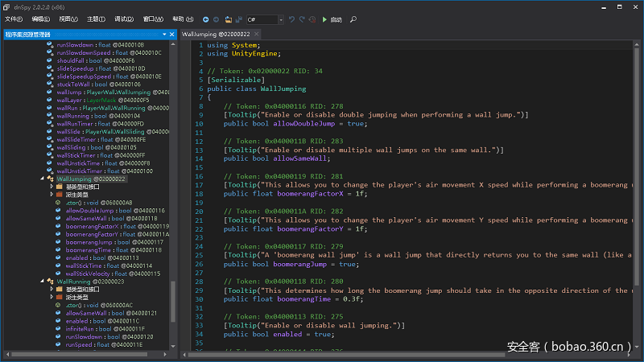644x362 pixels.
Task: Click the redo arrow in toolbar
Action: tap(302, 19)
